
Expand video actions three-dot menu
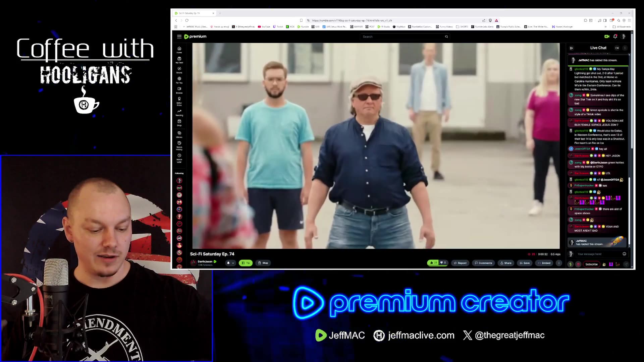[x=559, y=263]
